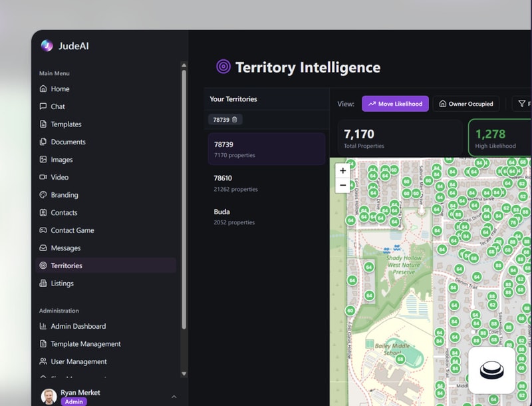Open the Listings building icon

click(x=43, y=284)
